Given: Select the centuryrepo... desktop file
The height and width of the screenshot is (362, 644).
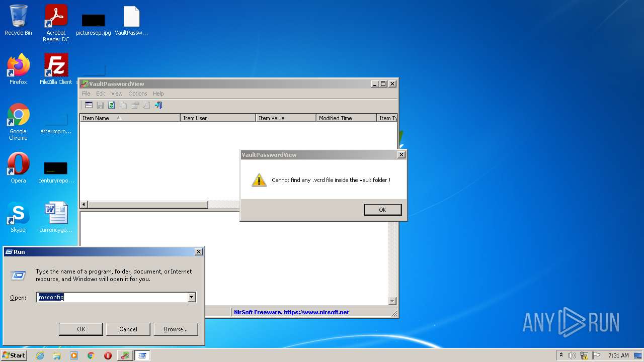Looking at the screenshot, I should point(56,171).
